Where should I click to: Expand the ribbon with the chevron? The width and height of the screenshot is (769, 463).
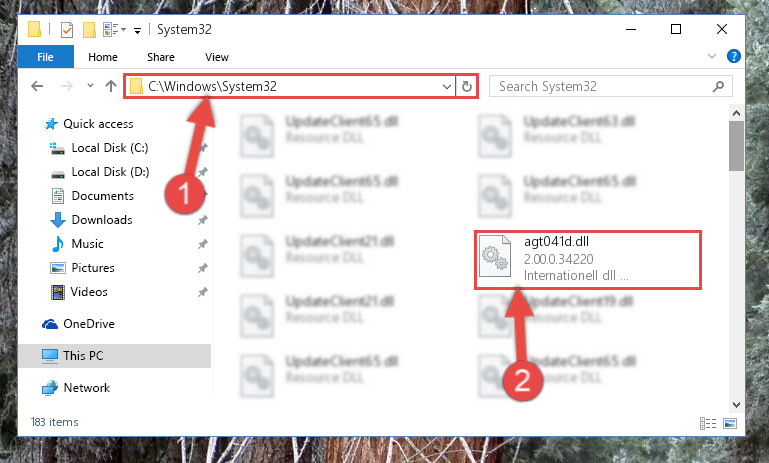pos(712,56)
